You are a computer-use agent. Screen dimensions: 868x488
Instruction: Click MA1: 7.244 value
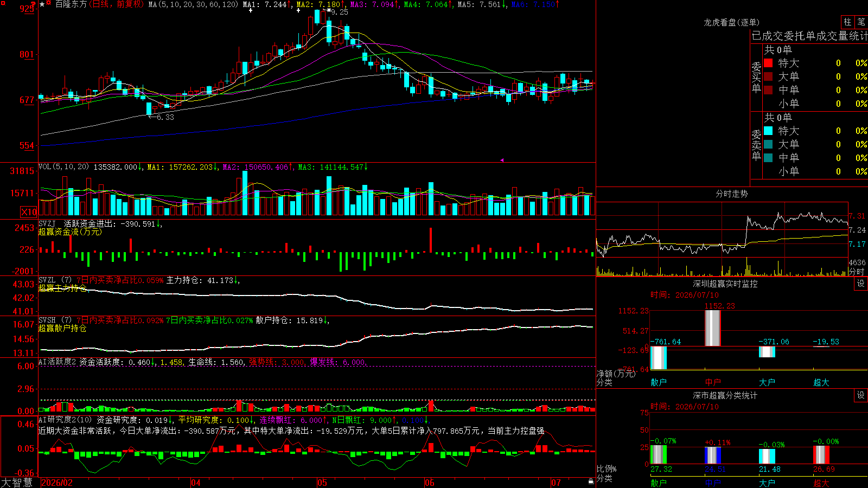[267, 4]
